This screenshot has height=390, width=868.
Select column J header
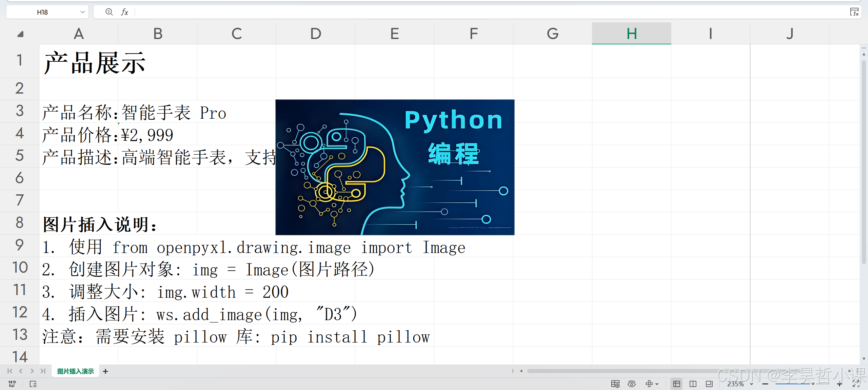(790, 34)
